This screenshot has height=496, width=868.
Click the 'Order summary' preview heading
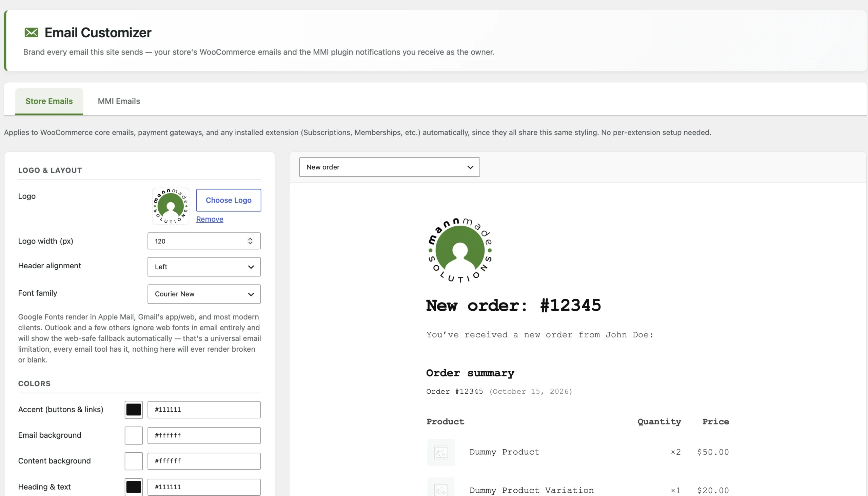click(x=470, y=373)
